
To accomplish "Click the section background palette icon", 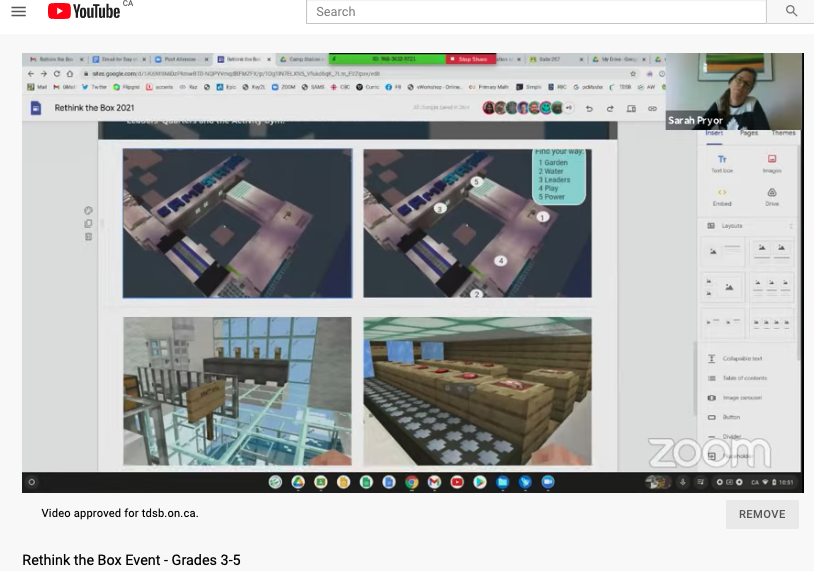I will point(88,210).
